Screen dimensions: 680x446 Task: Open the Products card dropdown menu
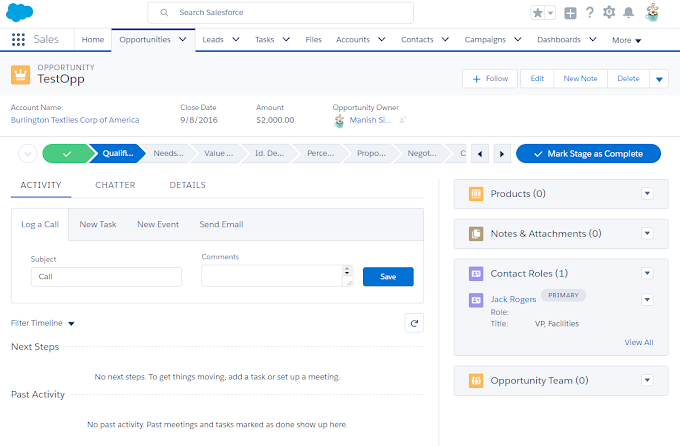(x=647, y=193)
